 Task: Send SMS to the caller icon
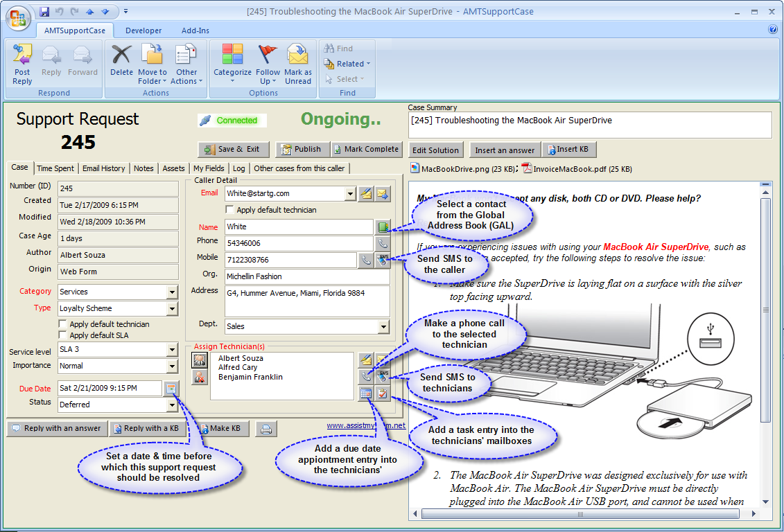383,260
